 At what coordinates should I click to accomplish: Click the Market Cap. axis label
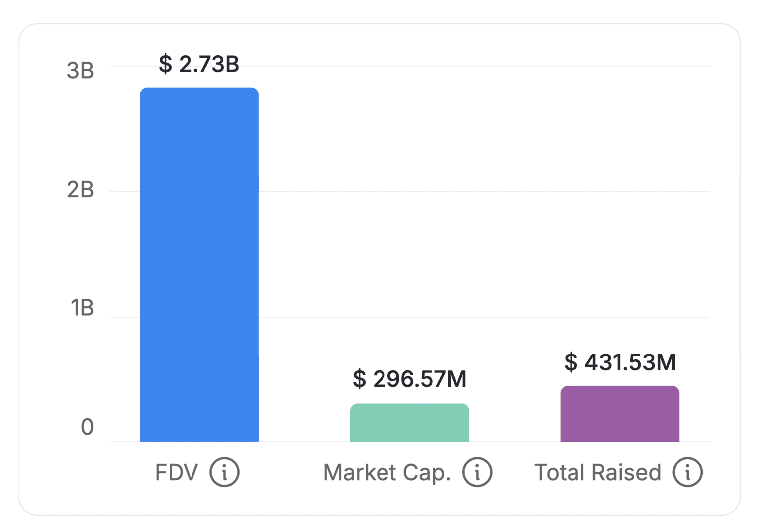pos(387,472)
